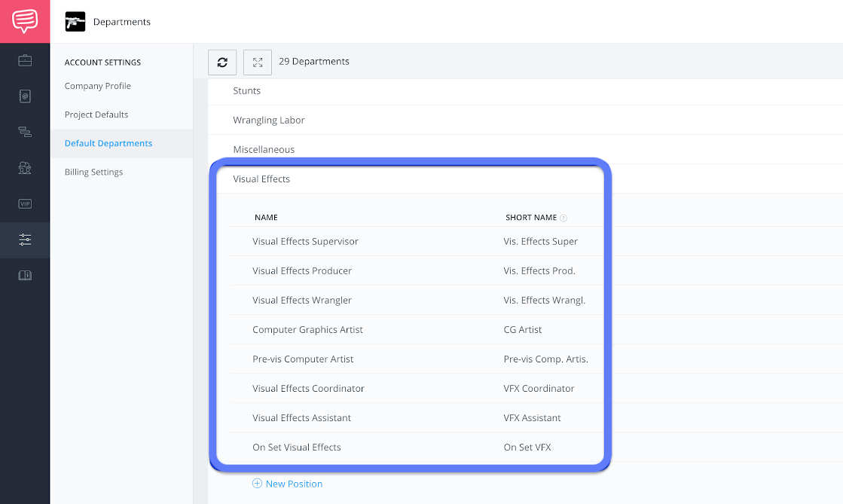The height and width of the screenshot is (504, 843).
Task: Open the task list bars sidebar icon
Action: coord(25,132)
